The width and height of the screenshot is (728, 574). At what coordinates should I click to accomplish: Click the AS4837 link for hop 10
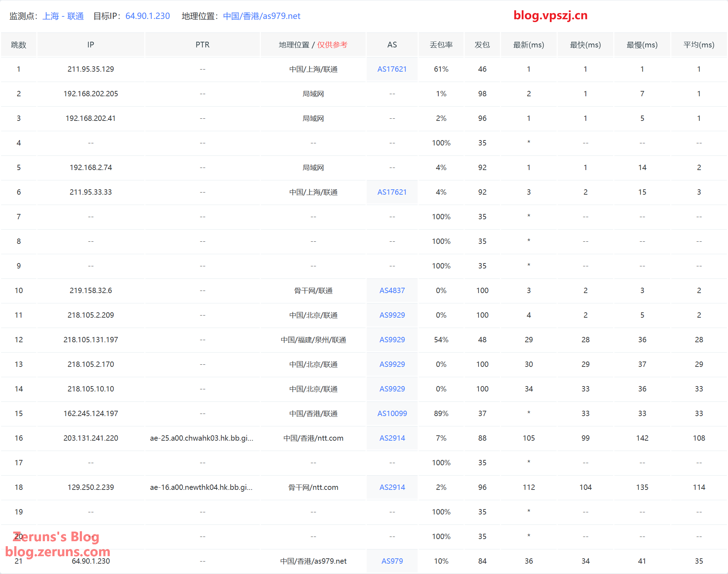coord(392,291)
